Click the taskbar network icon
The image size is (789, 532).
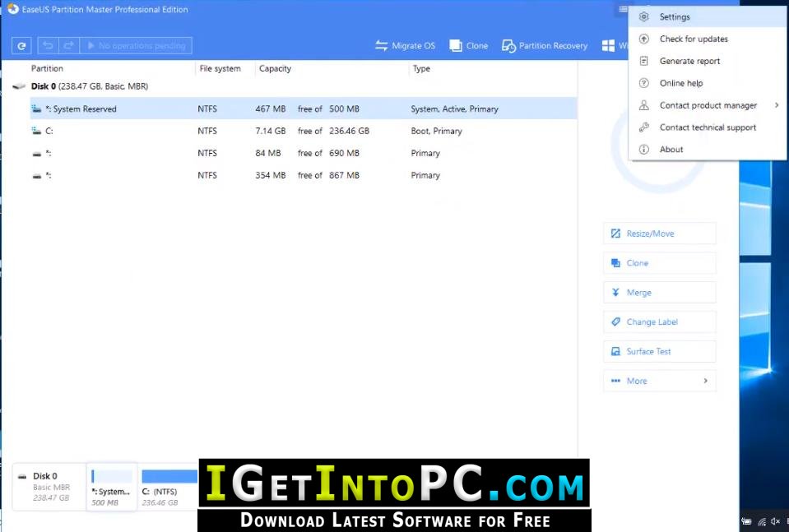pos(762,522)
